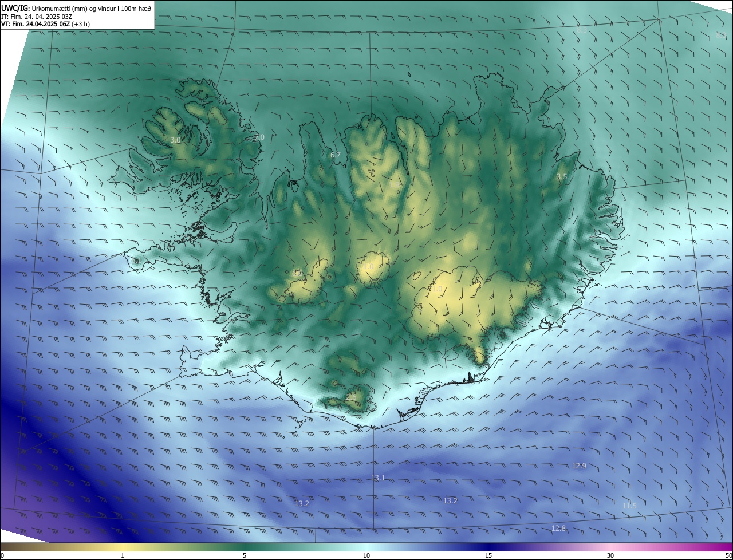Select the 15 tick on the color scale
733x560 pixels.
[488, 555]
